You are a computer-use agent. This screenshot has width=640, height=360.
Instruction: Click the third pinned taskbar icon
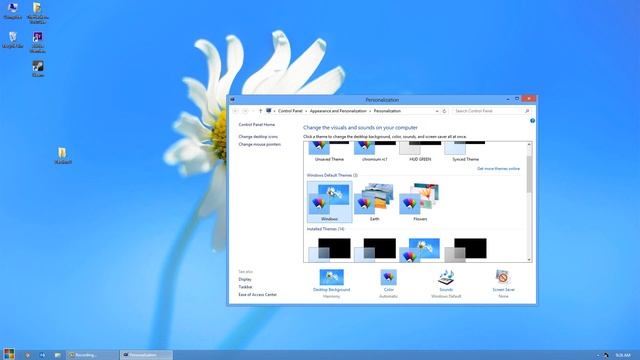[42, 355]
